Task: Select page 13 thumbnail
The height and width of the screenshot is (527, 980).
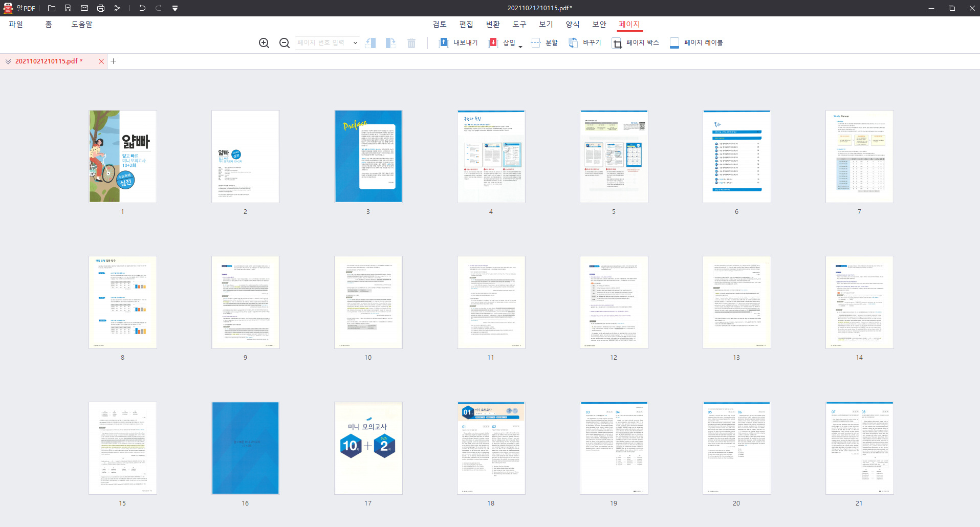Action: 737,302
